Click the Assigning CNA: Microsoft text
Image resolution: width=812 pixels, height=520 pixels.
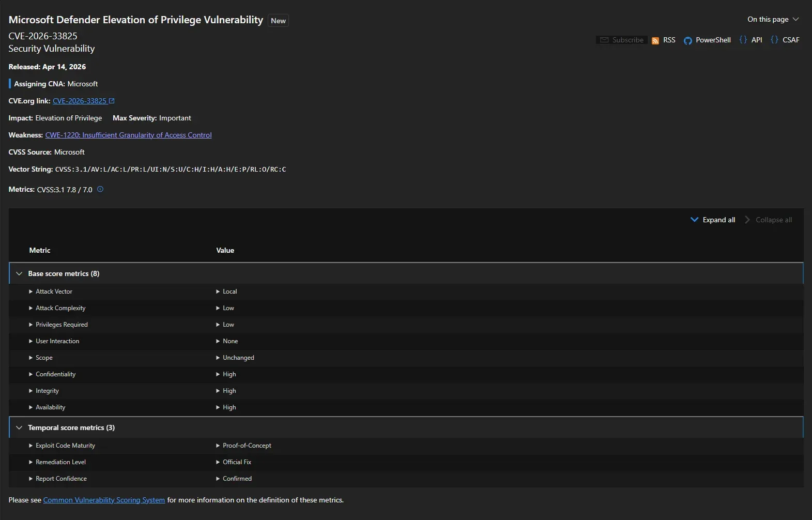click(x=56, y=84)
